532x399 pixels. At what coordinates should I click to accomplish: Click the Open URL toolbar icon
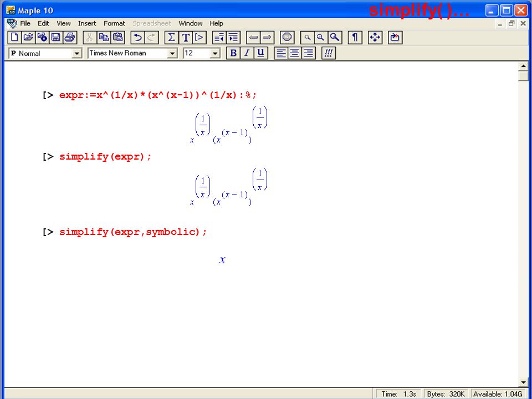tap(42, 37)
